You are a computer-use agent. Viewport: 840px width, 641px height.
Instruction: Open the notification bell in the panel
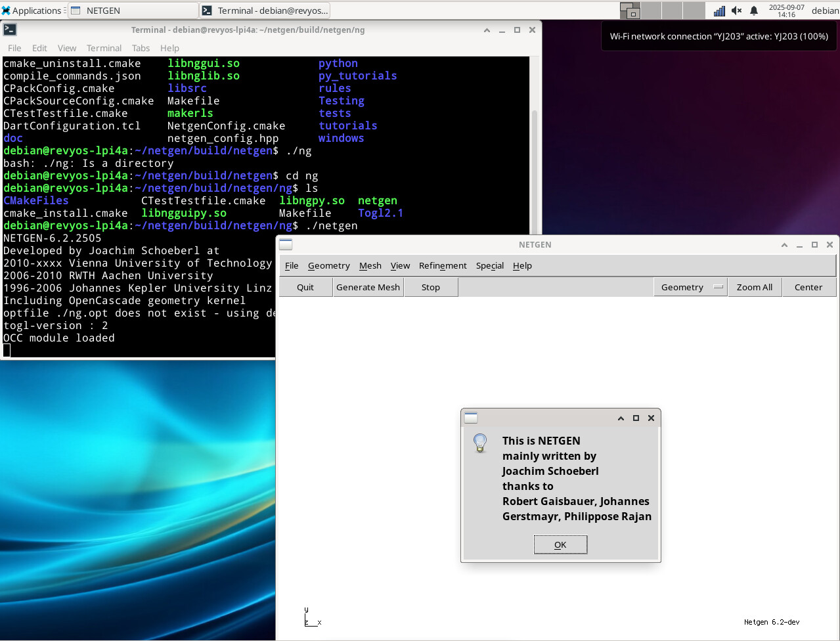(754, 11)
